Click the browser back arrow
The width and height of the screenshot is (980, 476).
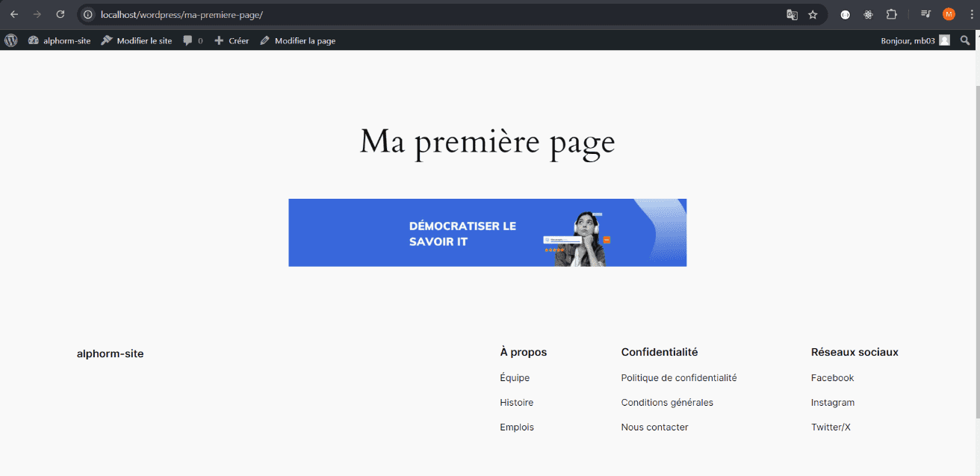click(x=14, y=14)
